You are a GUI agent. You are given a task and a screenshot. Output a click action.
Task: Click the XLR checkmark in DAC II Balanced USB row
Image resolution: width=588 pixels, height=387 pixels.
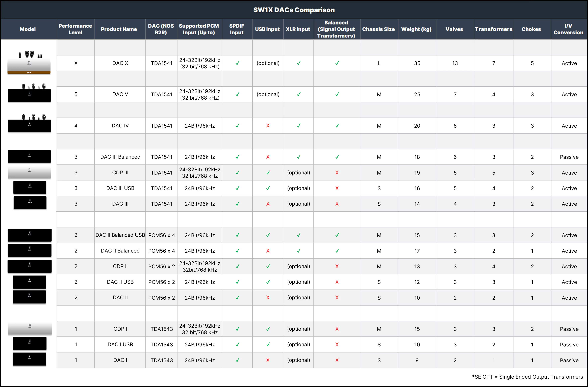click(299, 235)
